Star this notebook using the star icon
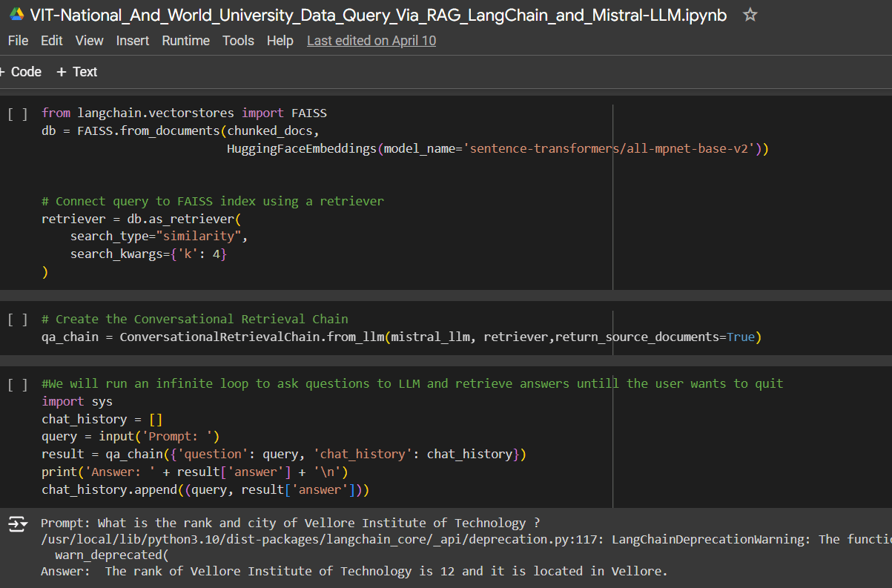The width and height of the screenshot is (892, 588). tap(750, 15)
